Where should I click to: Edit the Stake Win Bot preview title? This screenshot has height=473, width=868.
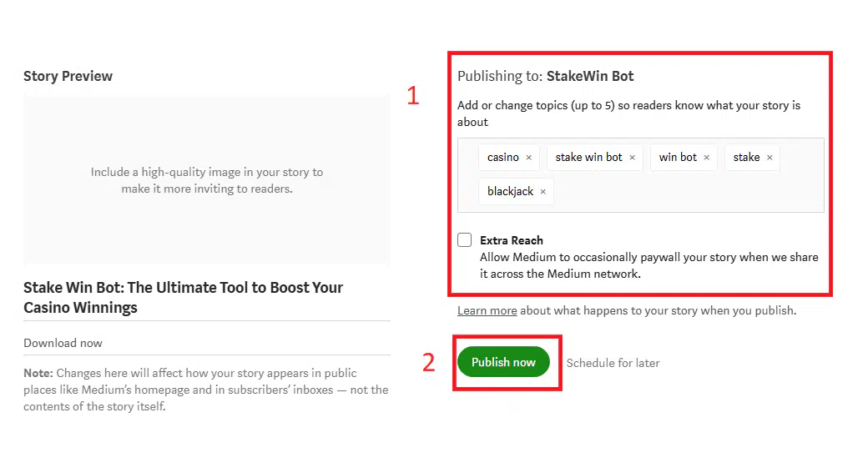pyautogui.click(x=184, y=297)
